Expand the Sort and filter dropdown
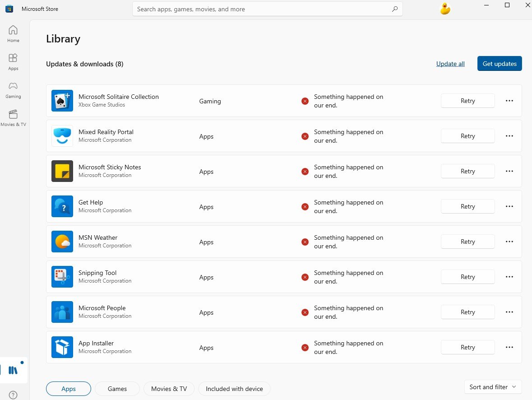 click(493, 387)
